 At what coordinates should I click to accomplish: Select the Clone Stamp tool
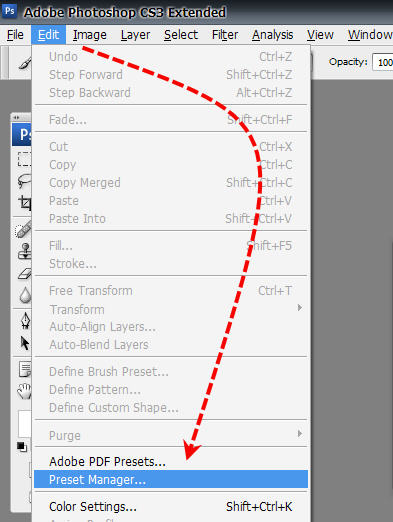pyautogui.click(x=25, y=251)
